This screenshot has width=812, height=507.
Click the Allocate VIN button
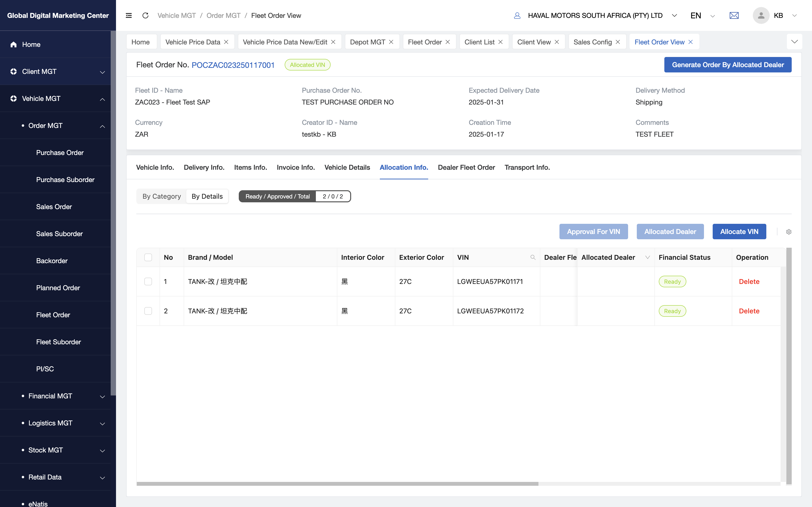pyautogui.click(x=739, y=231)
